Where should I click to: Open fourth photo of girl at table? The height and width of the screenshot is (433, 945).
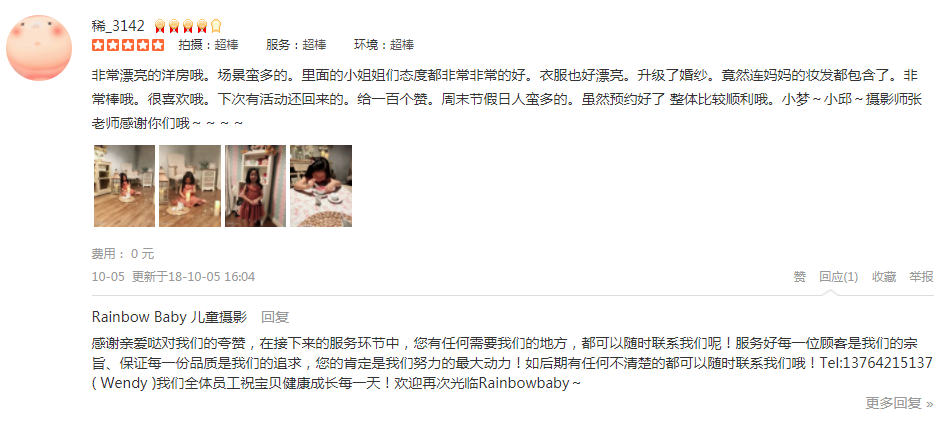tap(321, 186)
